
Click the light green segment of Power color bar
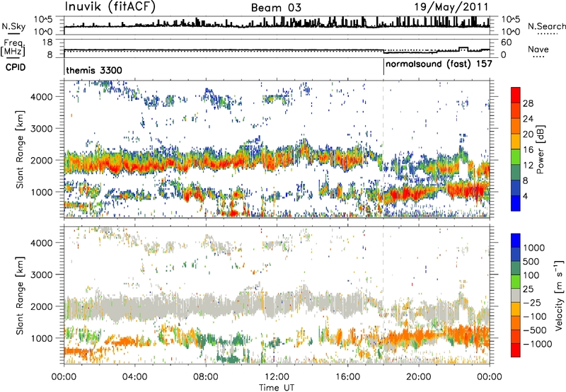coord(516,157)
